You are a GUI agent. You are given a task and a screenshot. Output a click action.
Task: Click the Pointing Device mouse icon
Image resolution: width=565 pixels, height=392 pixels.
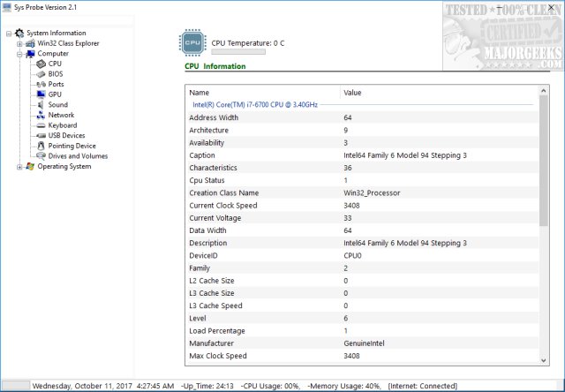coord(41,146)
